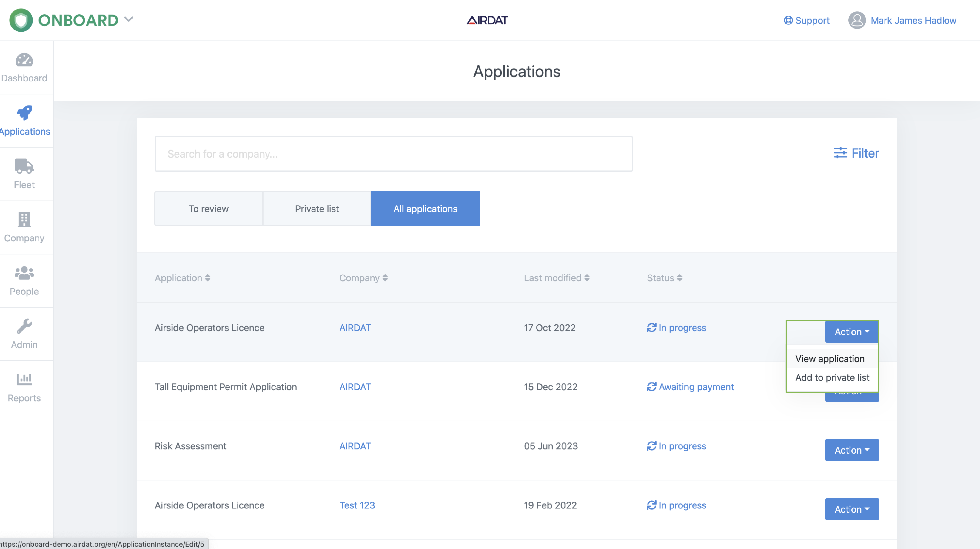Click the Fleet truck icon
This screenshot has width=980, height=549.
[x=24, y=166]
